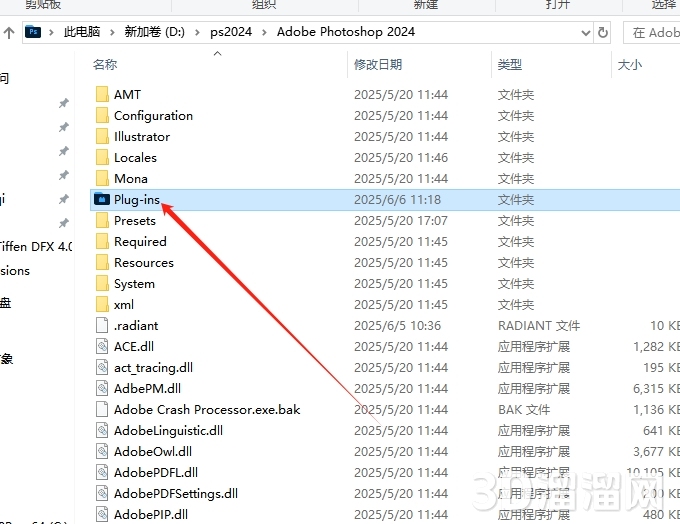This screenshot has width=680, height=524.
Task: Select Adobe Crash Processor.exe.bak file icon
Action: [x=102, y=409]
